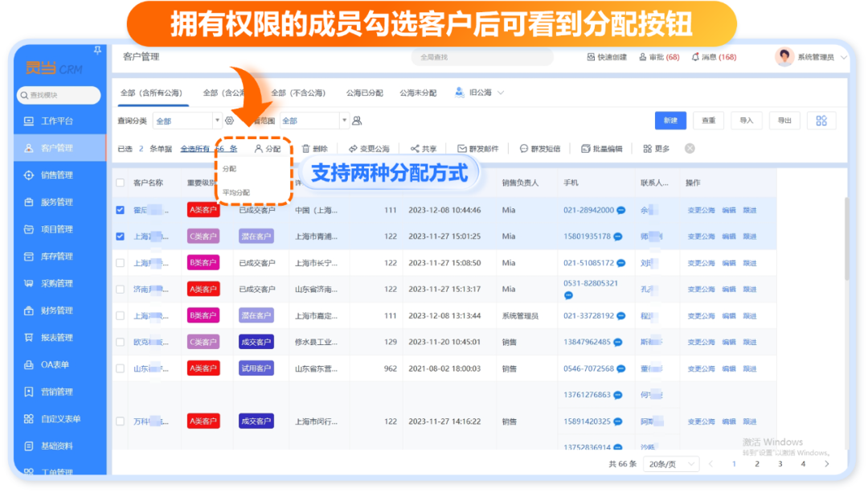This screenshot has height=493, width=868.
Task: Open the query settings gear icon
Action: tap(229, 120)
